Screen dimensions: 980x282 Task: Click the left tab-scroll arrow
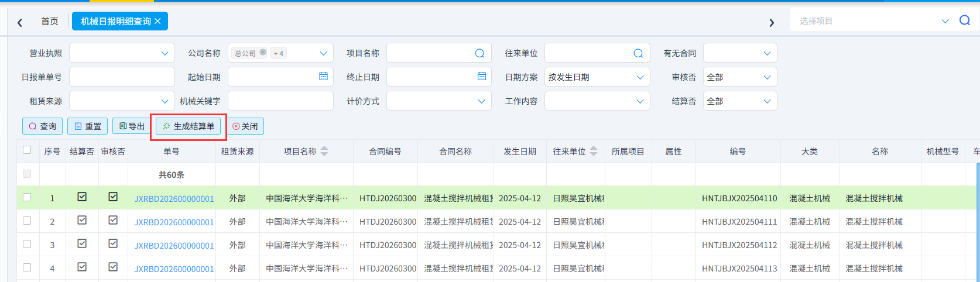tap(20, 22)
